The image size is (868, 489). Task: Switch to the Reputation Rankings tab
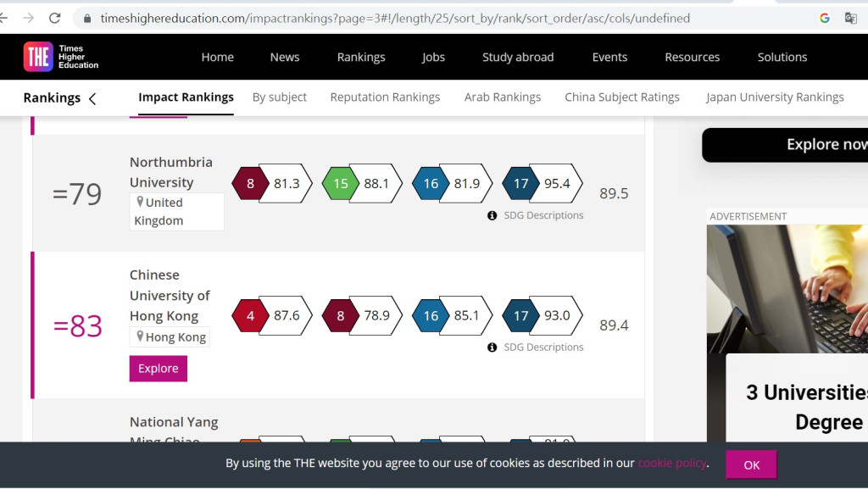[x=385, y=97]
